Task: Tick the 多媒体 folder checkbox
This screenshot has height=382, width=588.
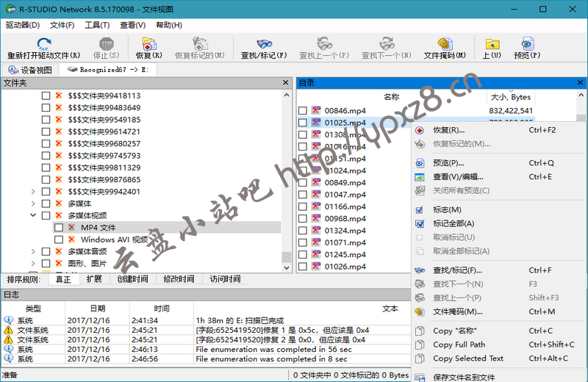Action: [x=46, y=203]
